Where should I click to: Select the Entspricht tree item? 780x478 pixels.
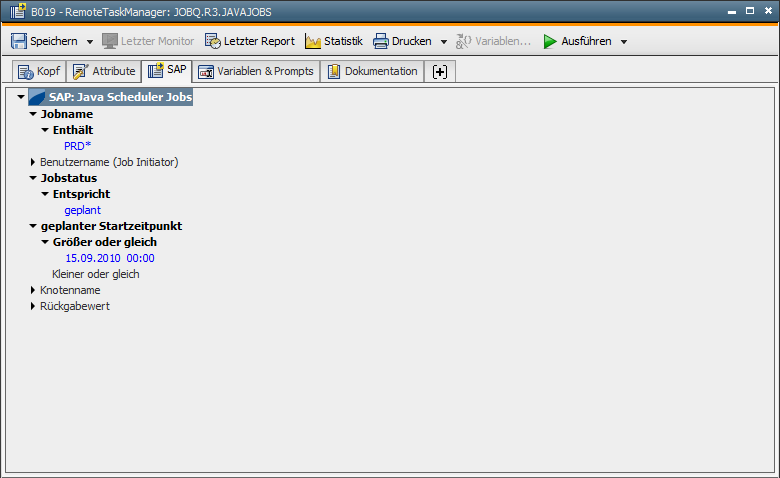click(82, 194)
